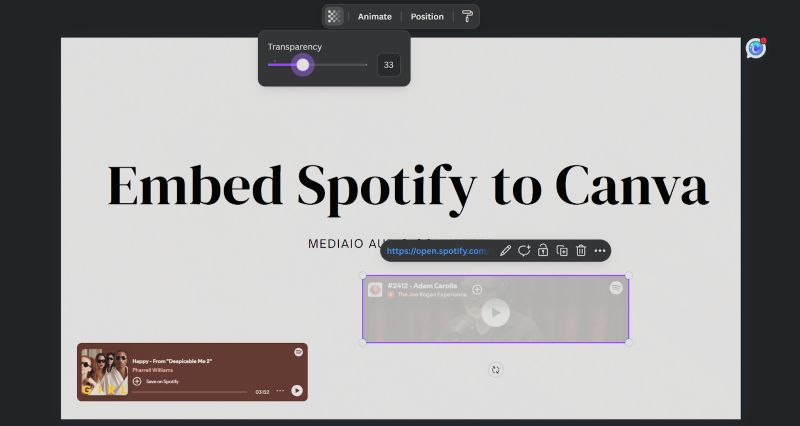The height and width of the screenshot is (426, 800).
Task: Lock the selected embed with the padlock icon
Action: (x=543, y=250)
